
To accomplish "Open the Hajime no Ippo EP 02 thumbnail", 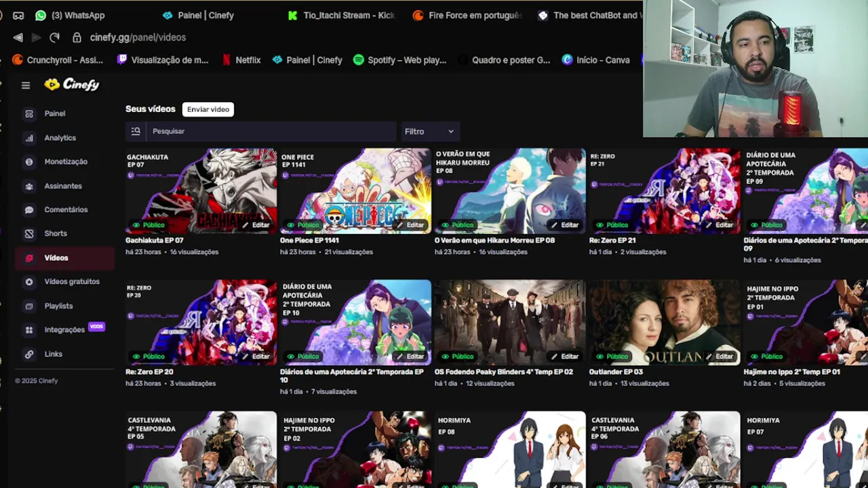I will (355, 449).
